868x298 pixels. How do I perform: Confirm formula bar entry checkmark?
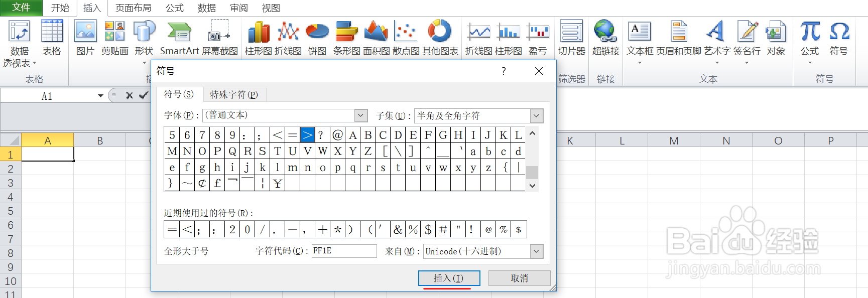point(144,95)
